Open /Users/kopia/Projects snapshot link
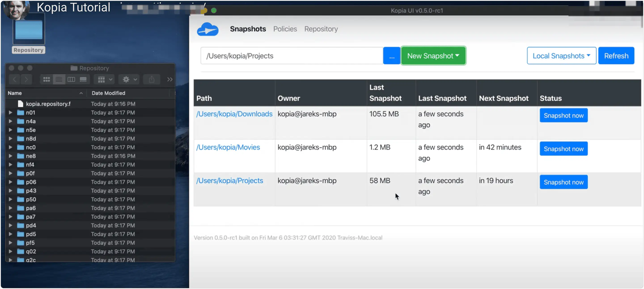Screen dimensions: 644x289 (x=229, y=181)
